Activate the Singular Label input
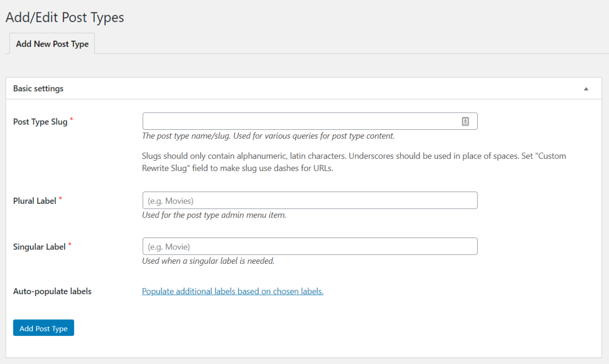Image resolution: width=609 pixels, height=364 pixels. coord(309,246)
